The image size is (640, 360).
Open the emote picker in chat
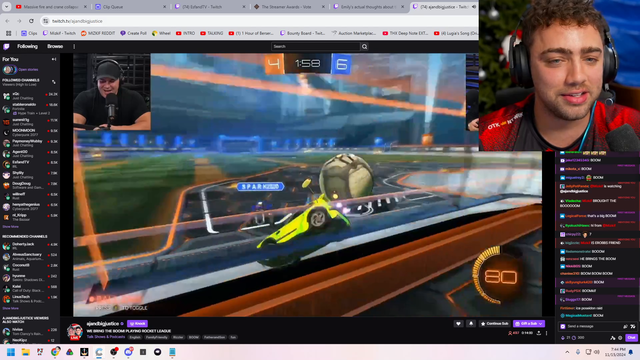(x=633, y=327)
